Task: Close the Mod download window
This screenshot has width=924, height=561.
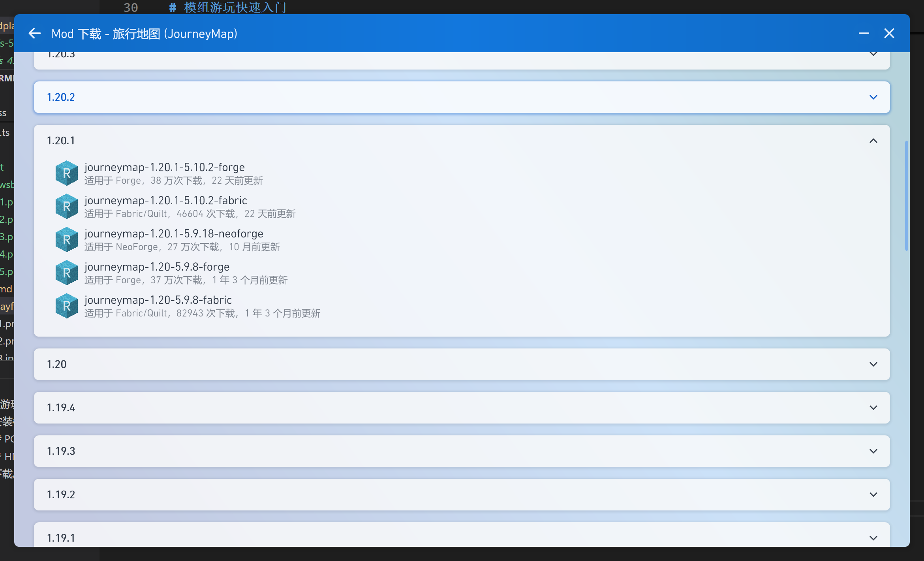Action: [x=889, y=34]
